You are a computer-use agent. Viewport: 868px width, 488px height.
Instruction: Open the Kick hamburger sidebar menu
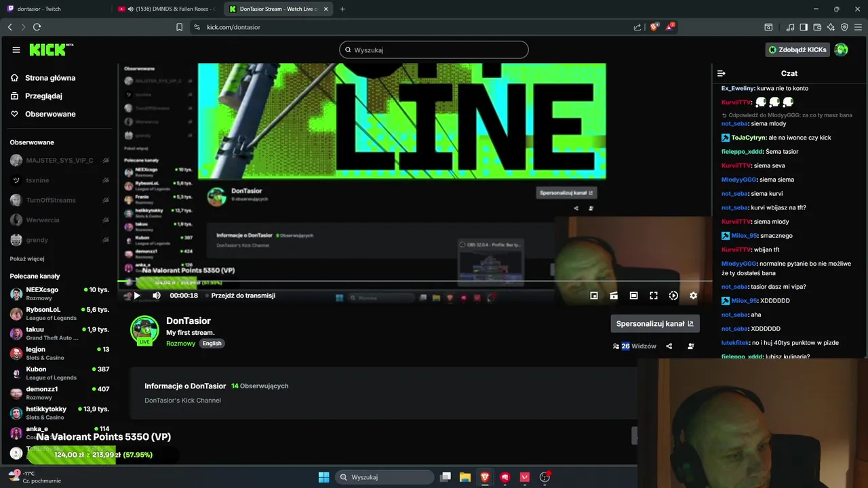tap(16, 49)
